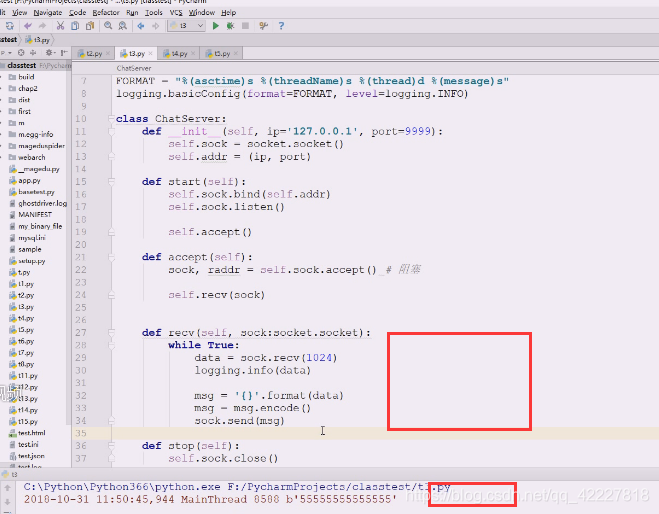The width and height of the screenshot is (659, 514).
Task: Open the View menu
Action: pyautogui.click(x=19, y=13)
